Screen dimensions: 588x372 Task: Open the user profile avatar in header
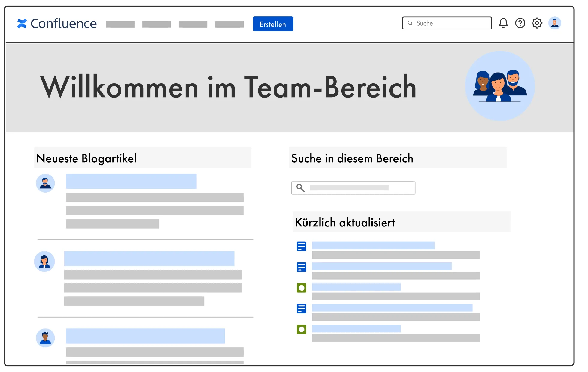pos(555,23)
